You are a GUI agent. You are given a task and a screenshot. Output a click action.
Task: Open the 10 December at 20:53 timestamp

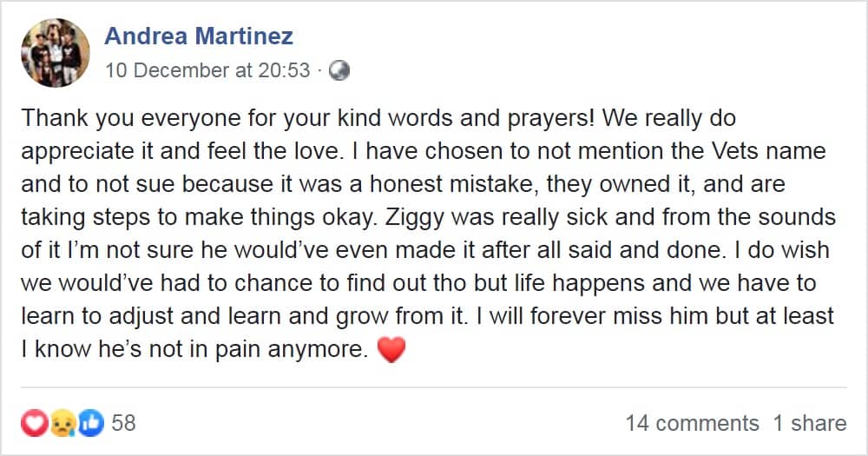207,70
